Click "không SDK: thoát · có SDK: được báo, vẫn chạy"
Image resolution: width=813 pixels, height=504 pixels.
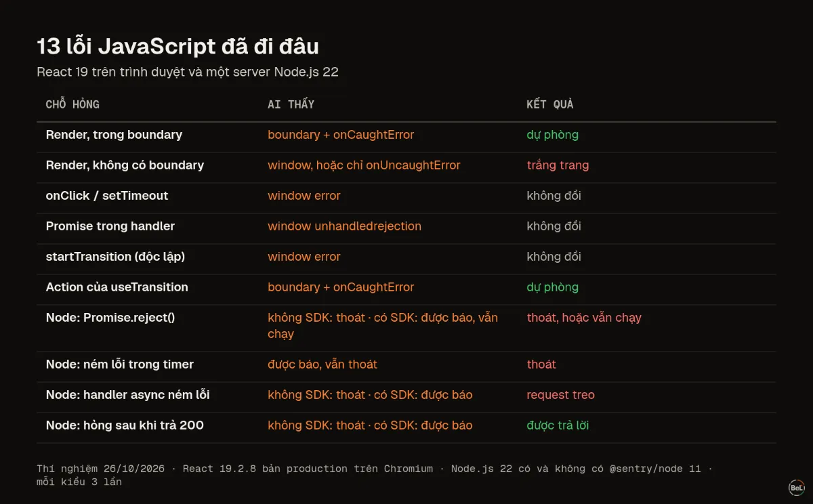[x=383, y=326]
